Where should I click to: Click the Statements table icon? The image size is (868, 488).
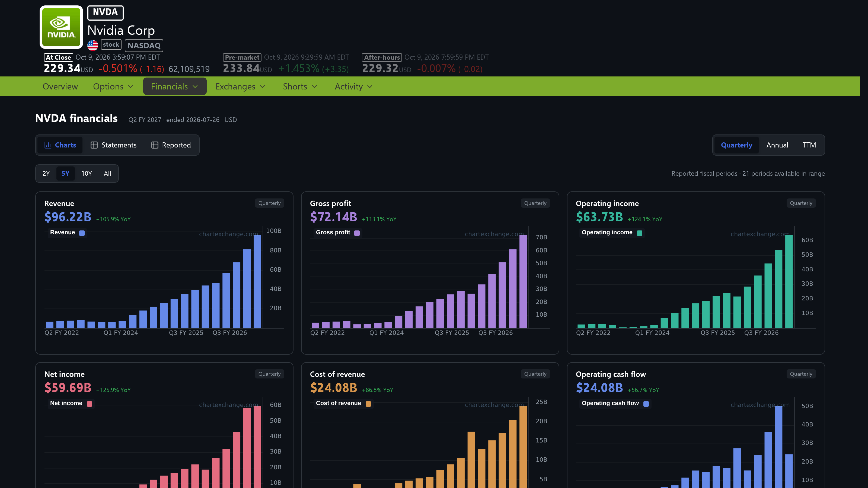(x=94, y=145)
